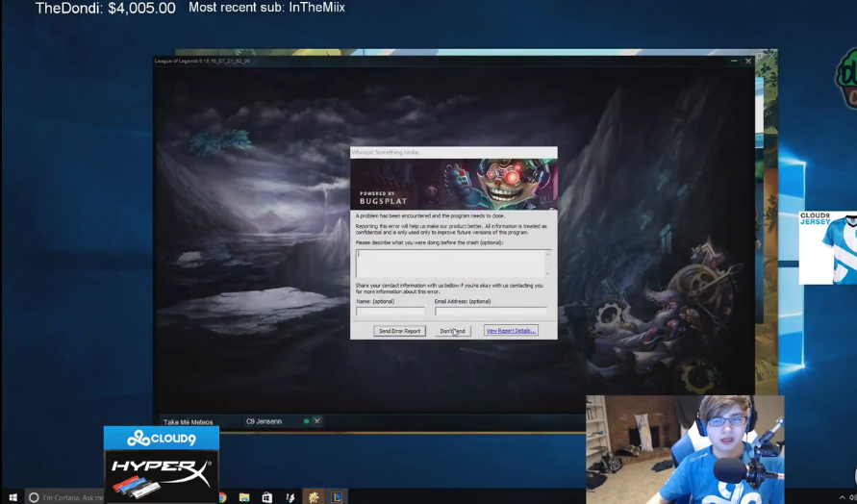Show hidden system tray icons chevron
This screenshot has width=857, height=504.
842,497
